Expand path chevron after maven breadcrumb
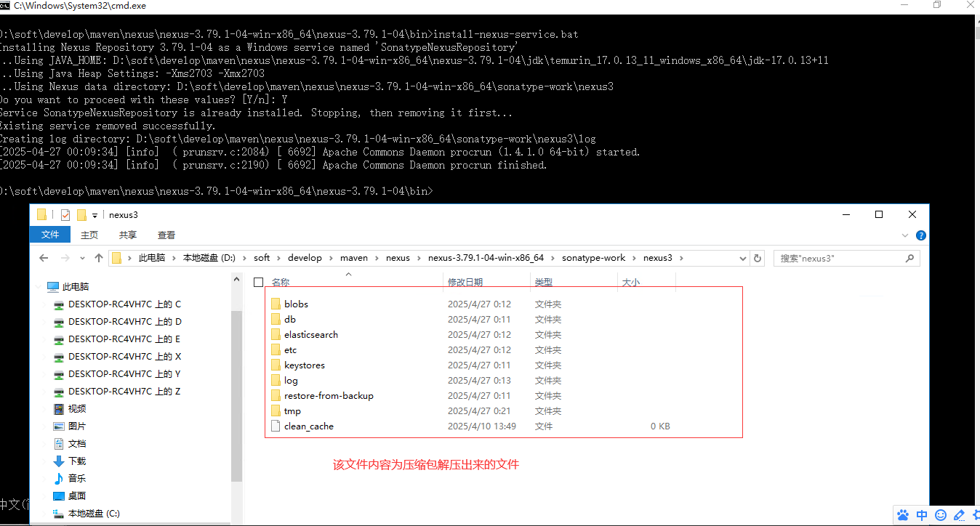This screenshot has width=980, height=526. pyautogui.click(x=377, y=258)
